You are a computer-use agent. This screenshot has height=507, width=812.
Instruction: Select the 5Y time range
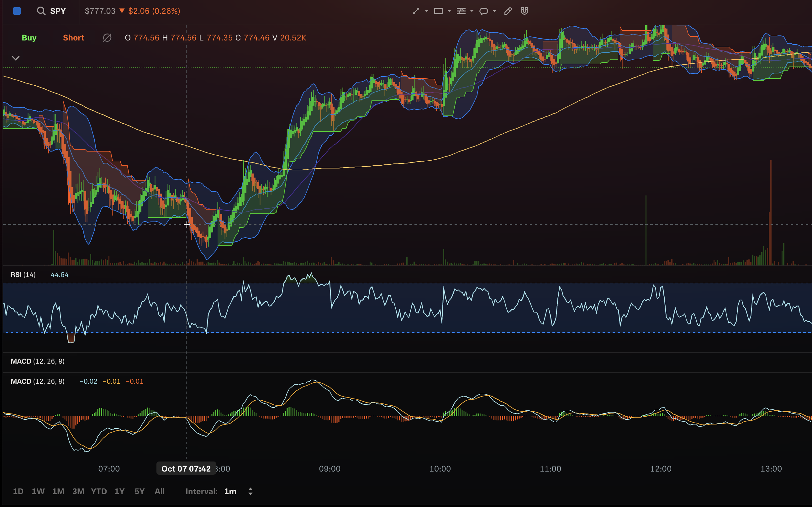pos(140,491)
